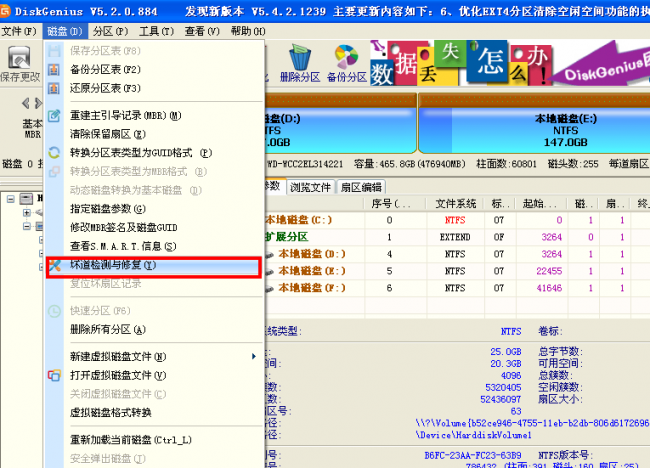Image resolution: width=650 pixels, height=468 pixels.
Task: Click the DiskGenius promotional banner
Action: (x=510, y=63)
